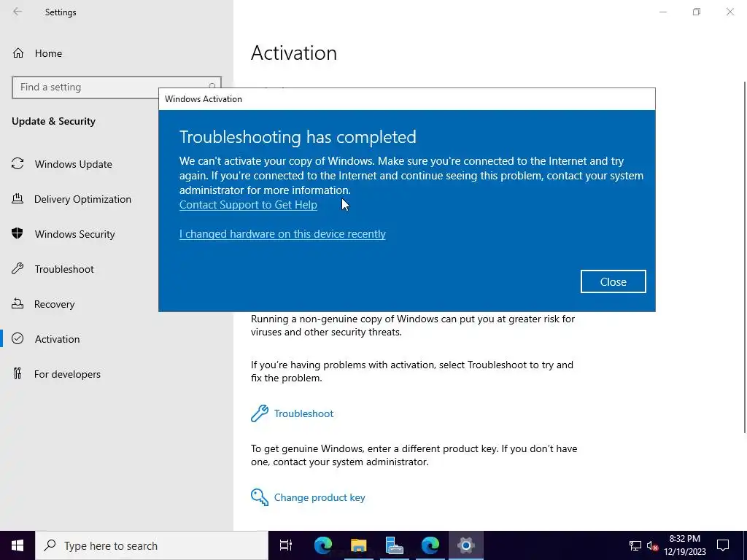This screenshot has height=560, width=747.
Task: Open Server Manager taskbar icon
Action: click(x=395, y=545)
